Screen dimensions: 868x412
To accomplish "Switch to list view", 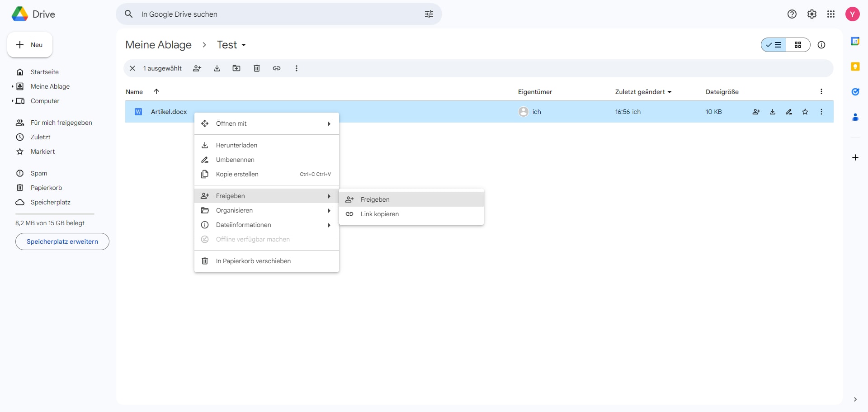I will point(774,45).
